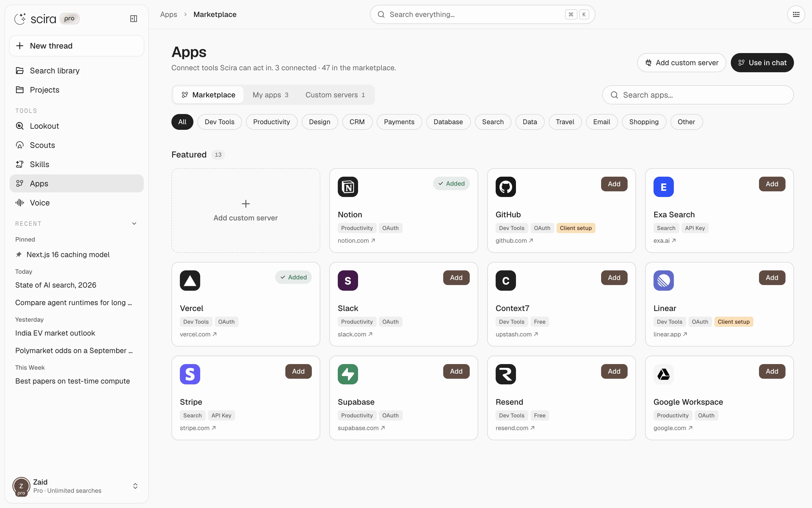Expand the Zaid account menu chevron

(x=135, y=486)
